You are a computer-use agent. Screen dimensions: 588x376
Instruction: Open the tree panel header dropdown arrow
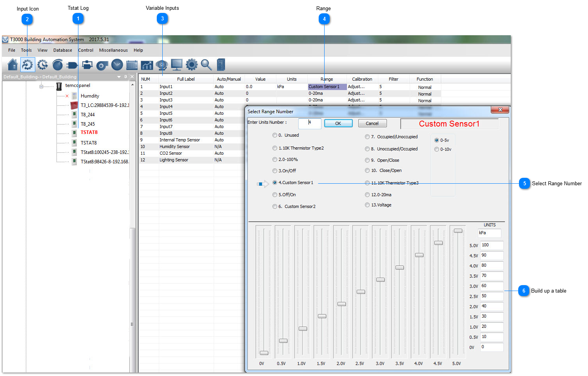119,77
